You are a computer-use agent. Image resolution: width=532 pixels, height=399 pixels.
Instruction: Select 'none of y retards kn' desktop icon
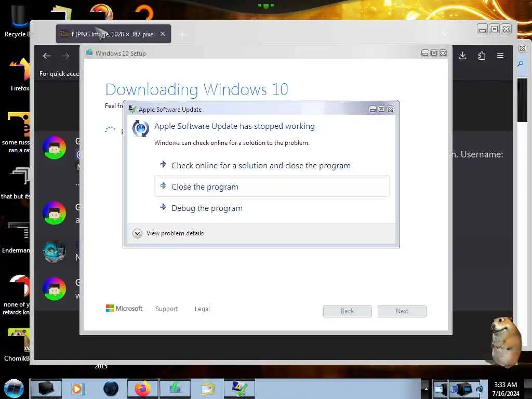coord(16,295)
